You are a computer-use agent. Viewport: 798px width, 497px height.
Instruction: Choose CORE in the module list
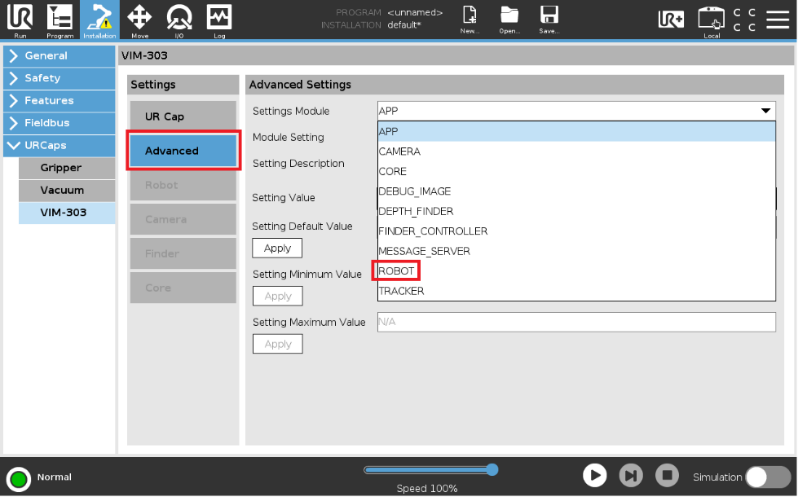tap(576, 171)
